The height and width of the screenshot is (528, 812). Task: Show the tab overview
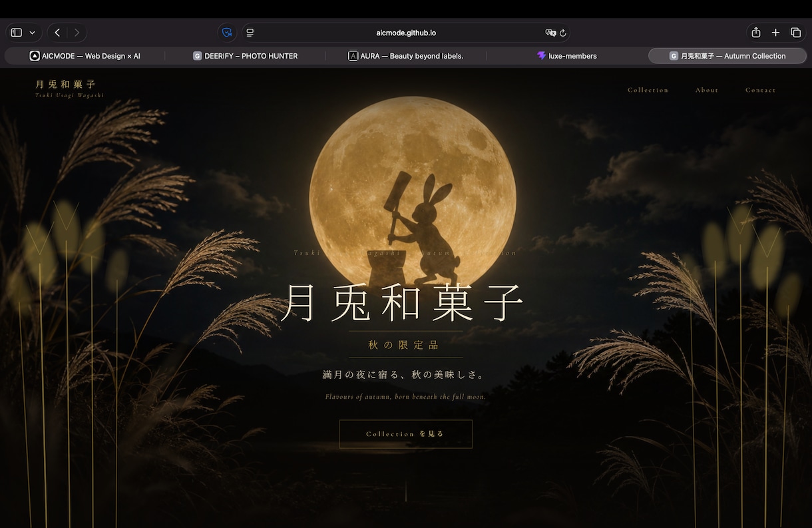coord(795,33)
